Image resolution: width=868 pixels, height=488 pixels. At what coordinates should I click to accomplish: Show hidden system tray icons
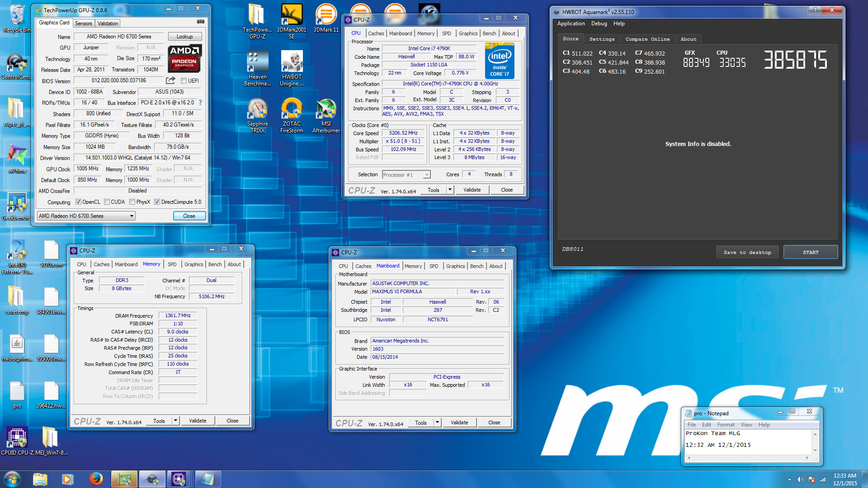click(789, 479)
